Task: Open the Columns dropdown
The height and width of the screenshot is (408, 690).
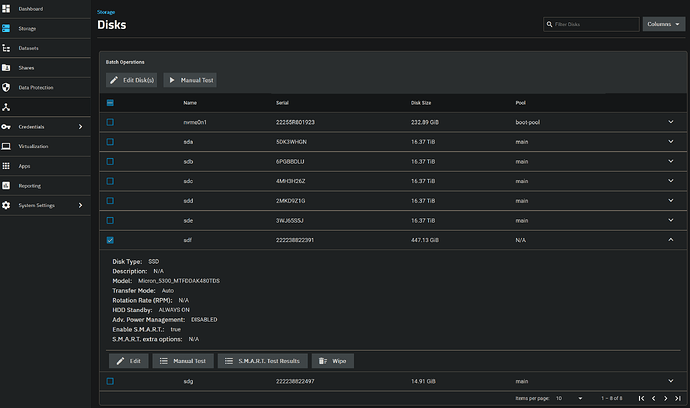Action: (664, 24)
